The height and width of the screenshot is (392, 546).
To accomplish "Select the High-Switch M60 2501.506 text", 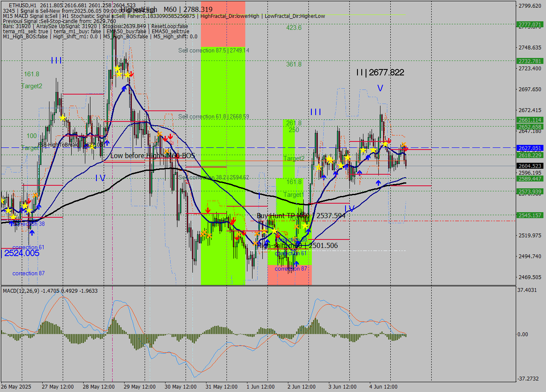I will click(296, 245).
